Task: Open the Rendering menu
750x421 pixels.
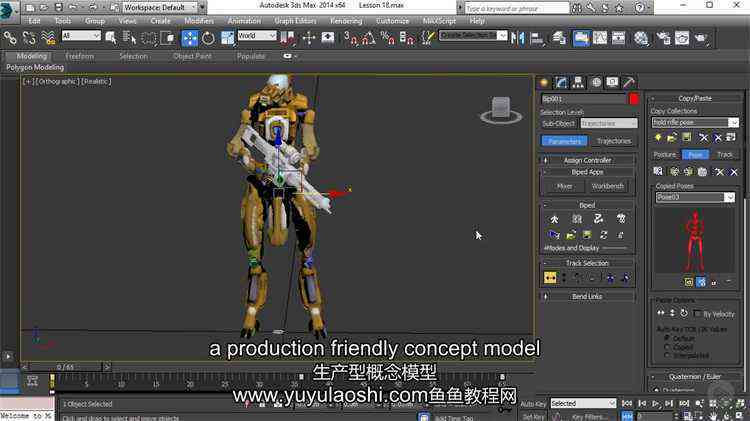Action: pyautogui.click(x=346, y=21)
